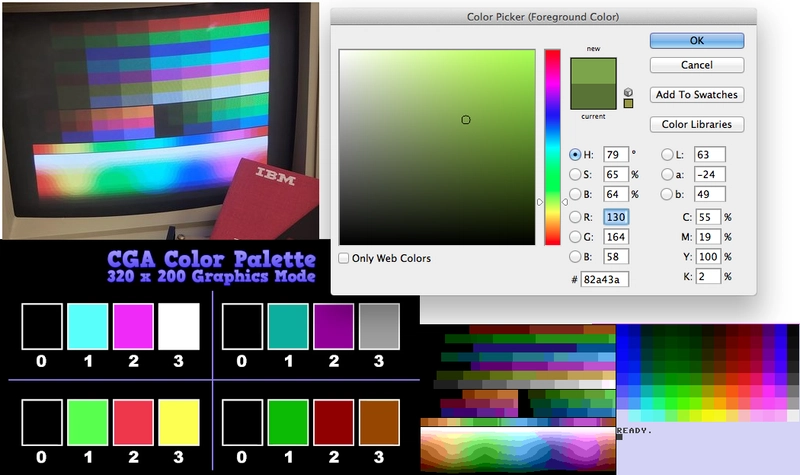Click the 'CGA Color Palette' heading text
The width and height of the screenshot is (800, 475).
coord(211,259)
